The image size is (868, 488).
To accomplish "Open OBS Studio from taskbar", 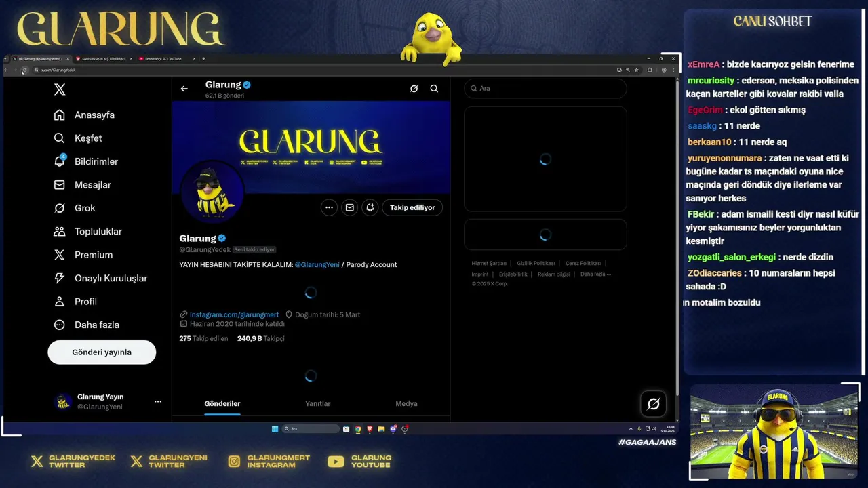I will tap(405, 429).
